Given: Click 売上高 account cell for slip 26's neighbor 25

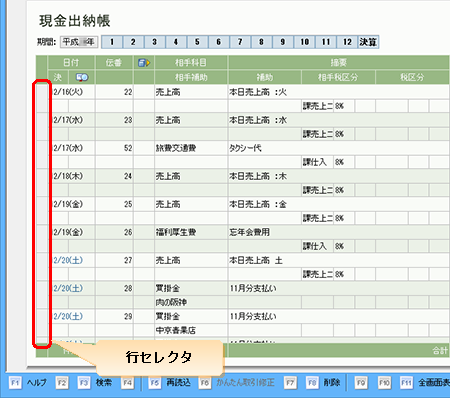Looking at the screenshot, I should click(191, 204).
